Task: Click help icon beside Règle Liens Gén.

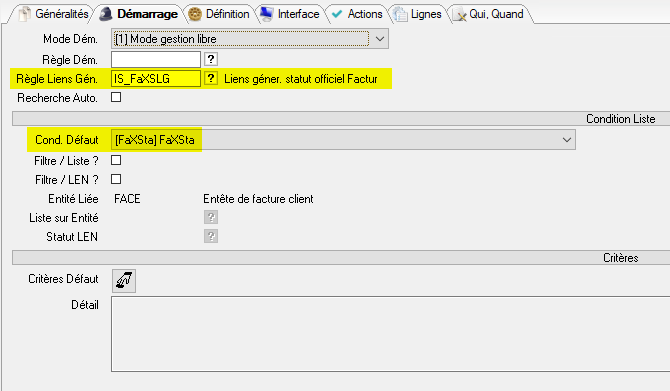Action: [x=211, y=78]
